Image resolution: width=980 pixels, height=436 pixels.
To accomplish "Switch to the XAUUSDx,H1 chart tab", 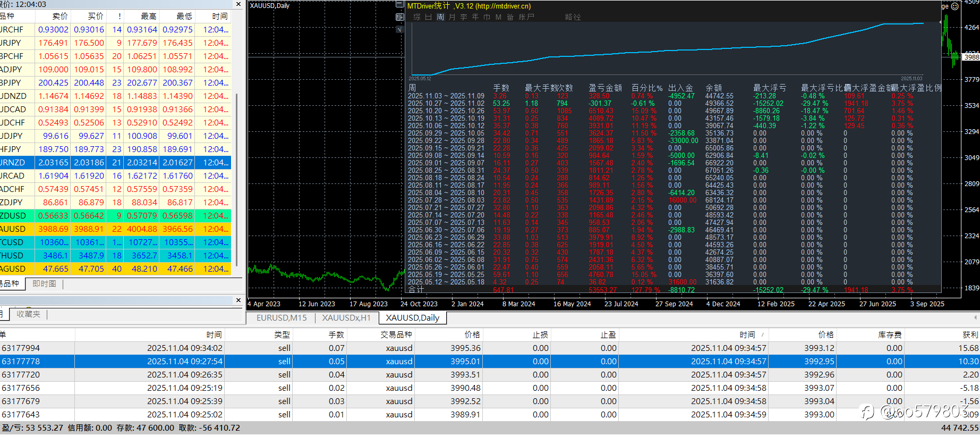I will [346, 318].
